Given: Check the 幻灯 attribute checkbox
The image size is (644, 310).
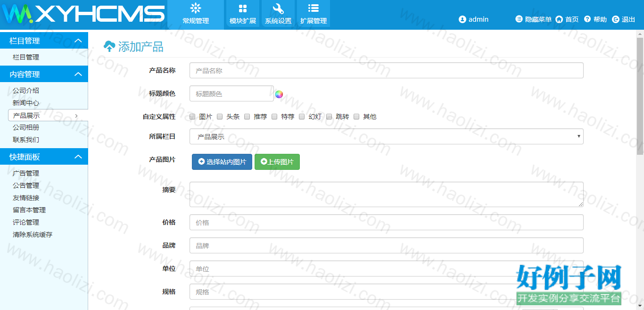Looking at the screenshot, I should click(302, 117).
